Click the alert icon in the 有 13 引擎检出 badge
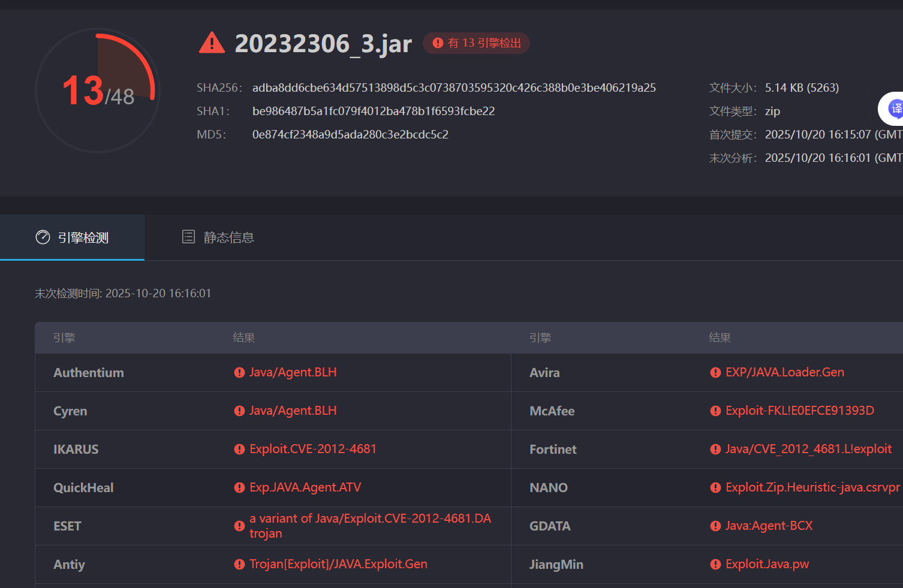 [438, 43]
